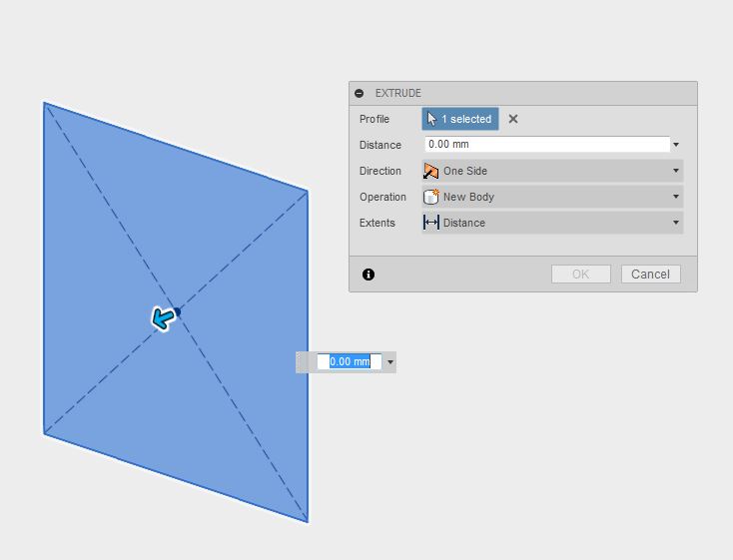Click the EXTRUDE dialog title text
The image size is (733, 560).
pyautogui.click(x=398, y=93)
